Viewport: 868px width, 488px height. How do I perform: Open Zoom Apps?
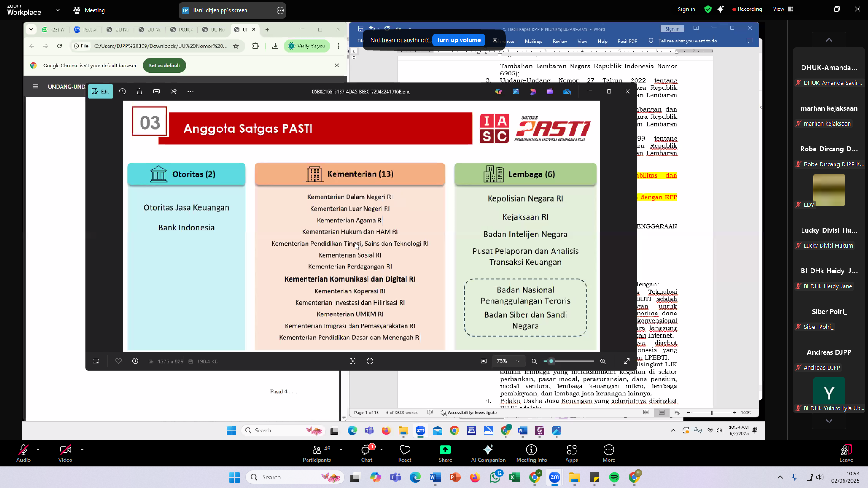tap(571, 453)
